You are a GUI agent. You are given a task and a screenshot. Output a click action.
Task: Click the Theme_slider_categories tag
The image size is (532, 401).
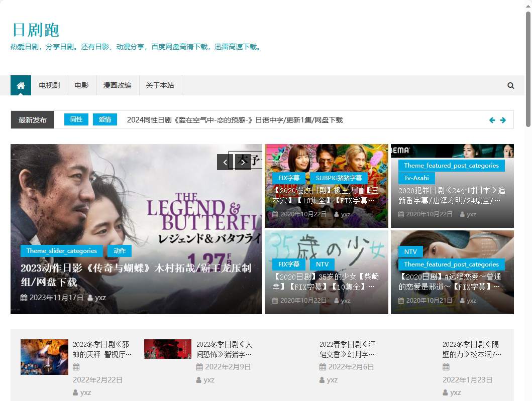click(x=61, y=251)
